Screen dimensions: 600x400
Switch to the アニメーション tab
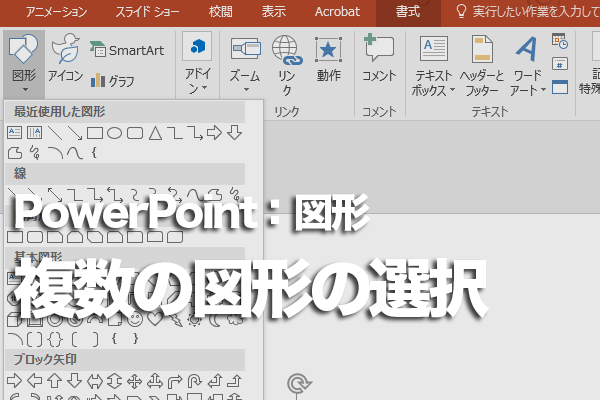56,12
